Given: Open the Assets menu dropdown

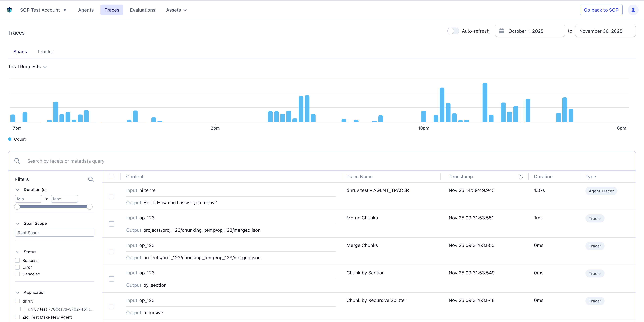Looking at the screenshot, I should 176,10.
